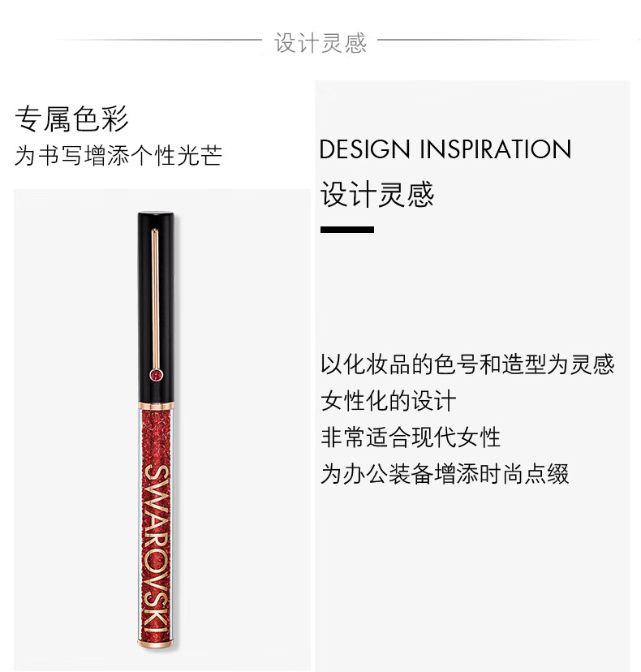Click the SWAROVSKI lettering on the pen barrel

tap(156, 549)
